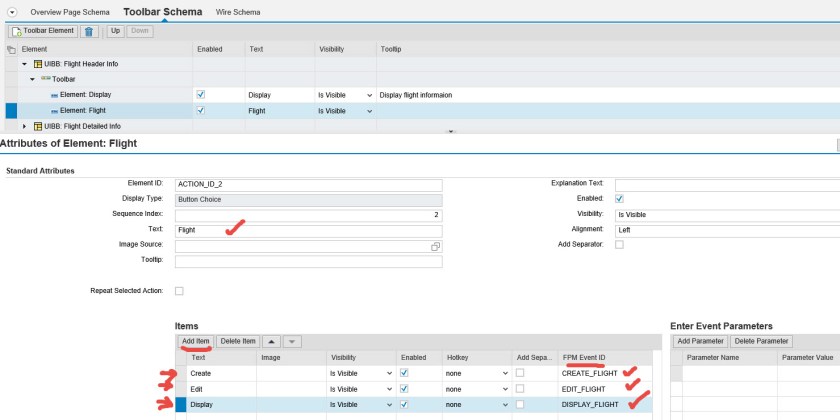The image size is (840, 420).
Task: Enable Add Separator in standard attributes
Action: tap(619, 245)
